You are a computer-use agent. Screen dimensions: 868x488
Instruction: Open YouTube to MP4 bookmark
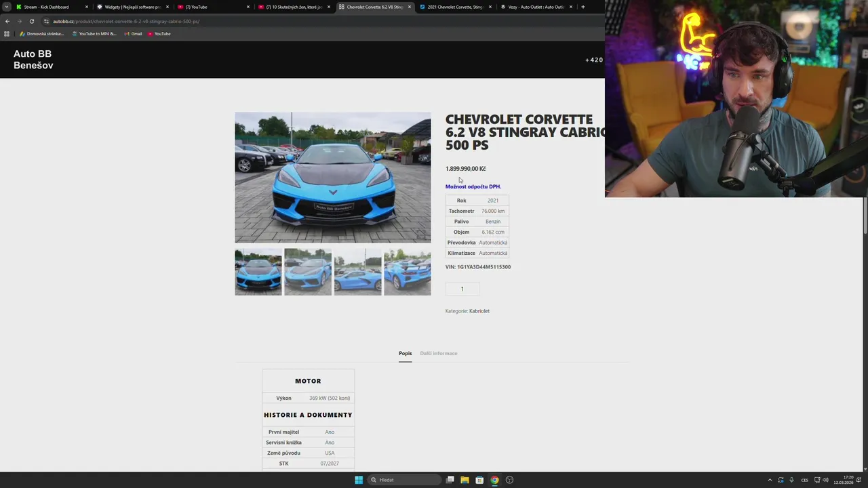point(94,34)
